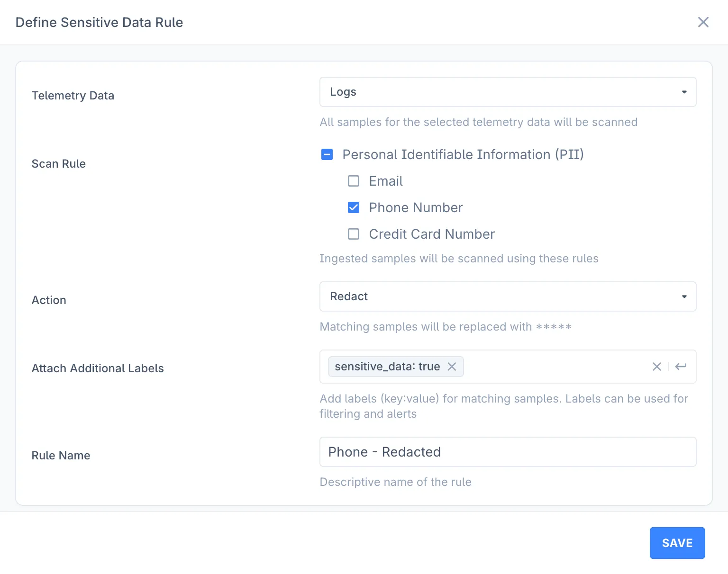Click the Phone Number label text
This screenshot has width=728, height=574.
point(416,207)
